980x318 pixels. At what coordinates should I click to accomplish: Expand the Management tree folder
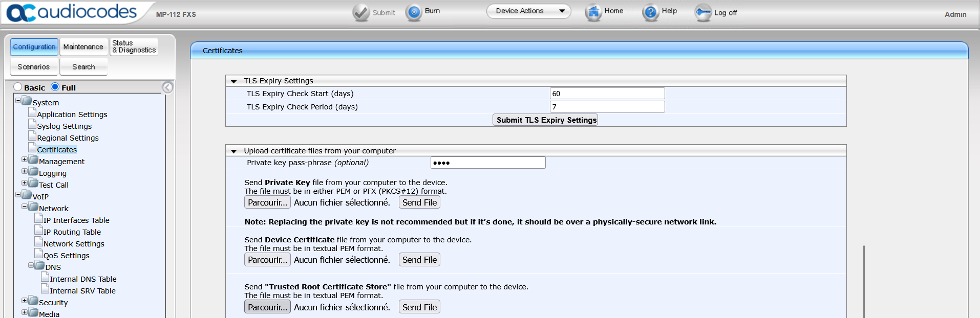(x=25, y=160)
